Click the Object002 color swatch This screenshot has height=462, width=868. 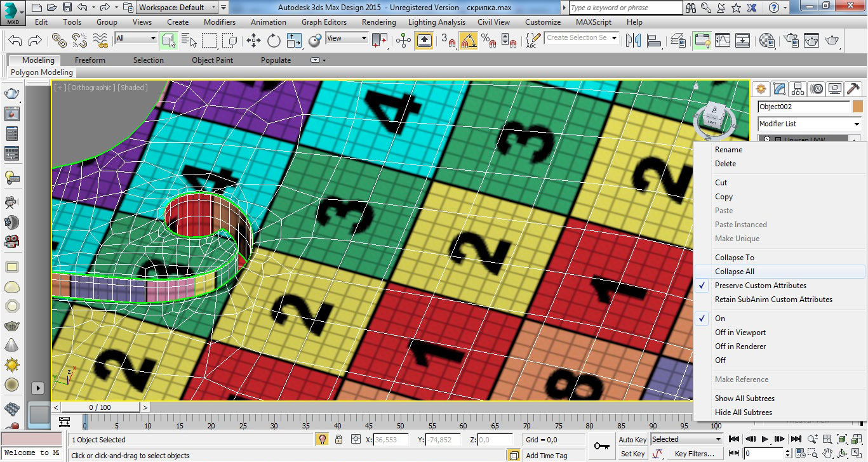(858, 107)
